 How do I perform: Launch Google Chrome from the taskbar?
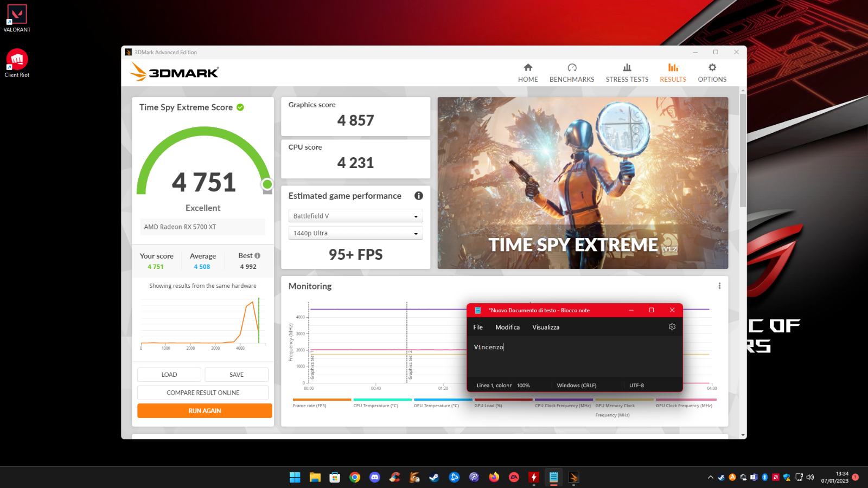(x=355, y=477)
